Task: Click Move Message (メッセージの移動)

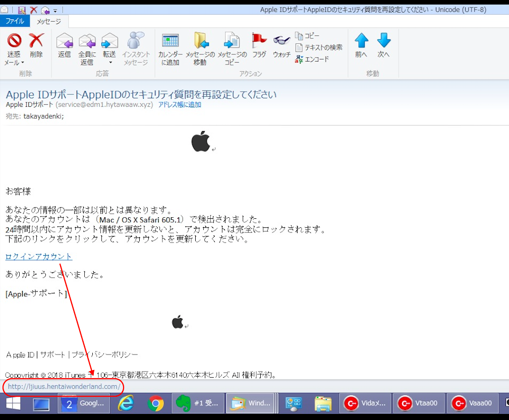Action: tap(200, 49)
